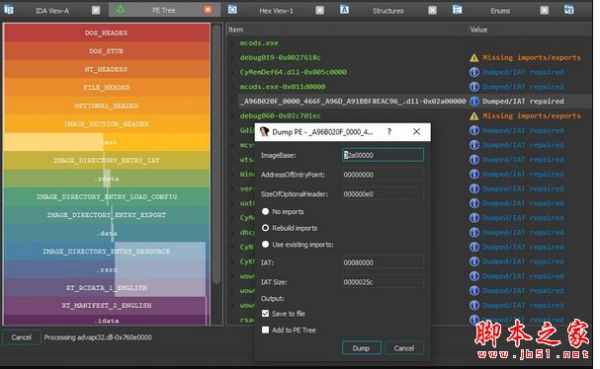Click the IAT Size field
Screen dimensions: 600x369
tap(383, 282)
